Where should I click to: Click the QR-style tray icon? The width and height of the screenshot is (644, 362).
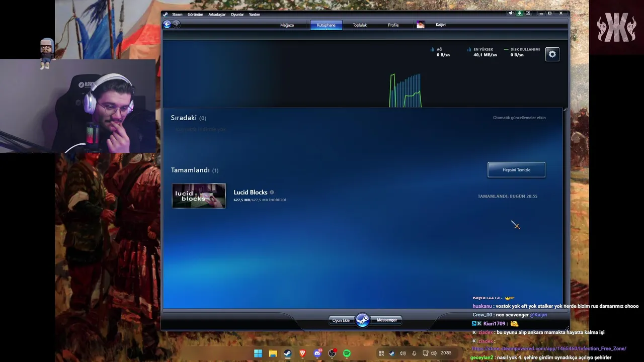[381, 353]
